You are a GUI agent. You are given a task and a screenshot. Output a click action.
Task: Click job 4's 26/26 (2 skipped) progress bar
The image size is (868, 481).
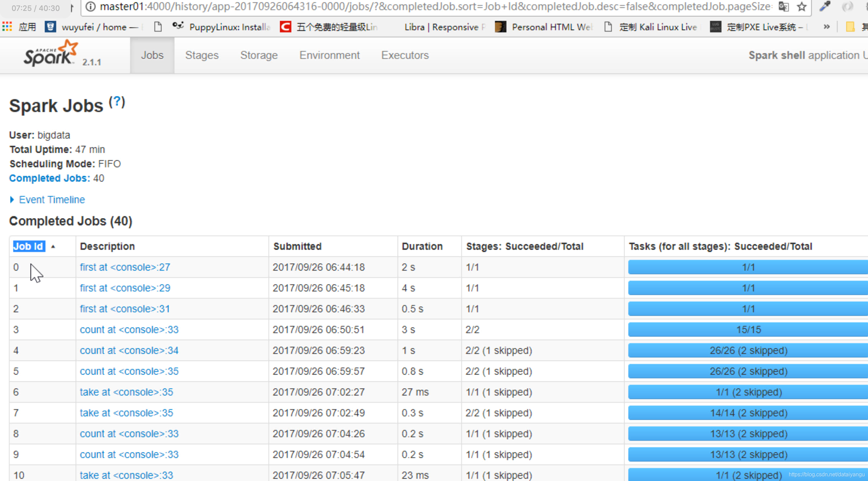point(748,350)
